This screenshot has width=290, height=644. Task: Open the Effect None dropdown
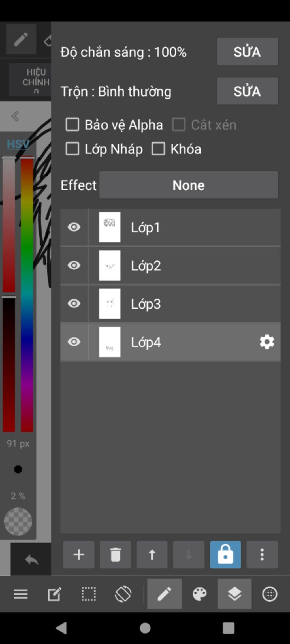pos(189,185)
